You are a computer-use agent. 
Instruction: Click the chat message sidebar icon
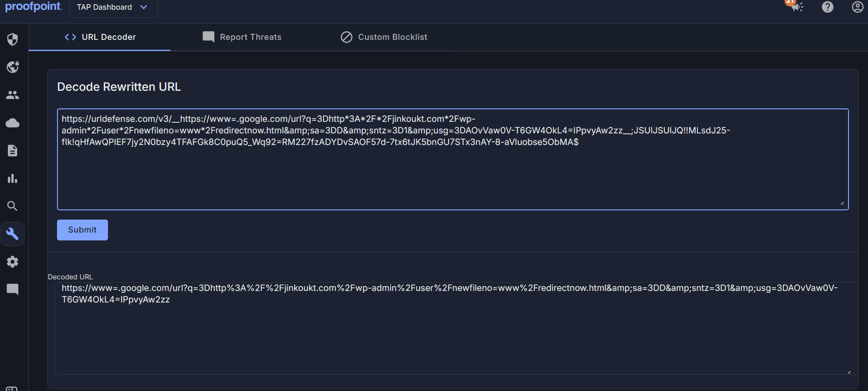click(13, 290)
